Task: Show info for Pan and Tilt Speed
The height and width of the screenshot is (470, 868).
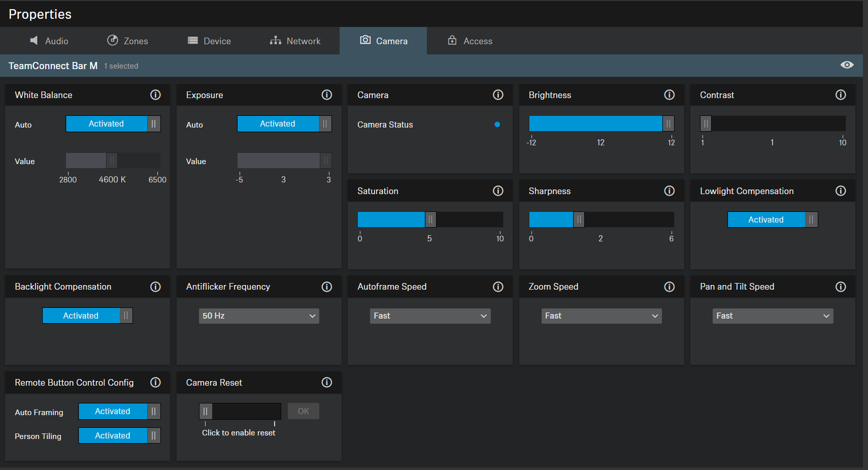Action: pyautogui.click(x=841, y=287)
